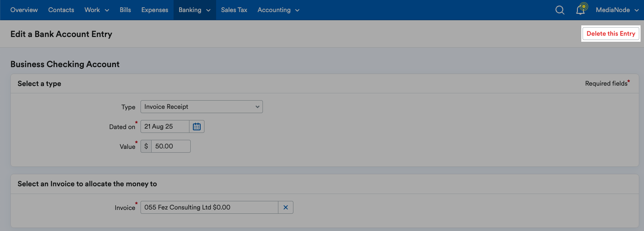Click the Invoice field with 055 Fez Consulting Ltd
Screen dimensions: 644x231
coord(209,207)
